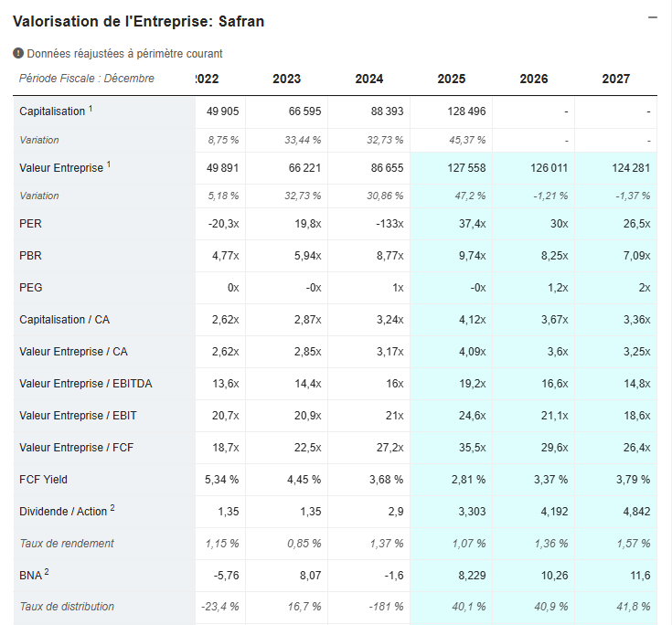The height and width of the screenshot is (625, 672).
Task: Click the Safran valuation panel title
Action: [x=138, y=21]
